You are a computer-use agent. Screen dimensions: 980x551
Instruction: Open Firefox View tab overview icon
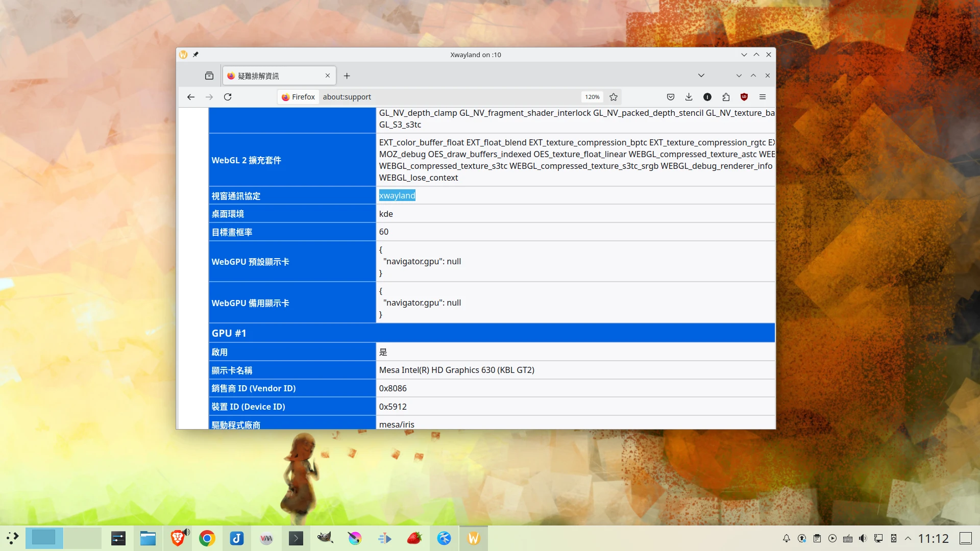[x=209, y=76]
